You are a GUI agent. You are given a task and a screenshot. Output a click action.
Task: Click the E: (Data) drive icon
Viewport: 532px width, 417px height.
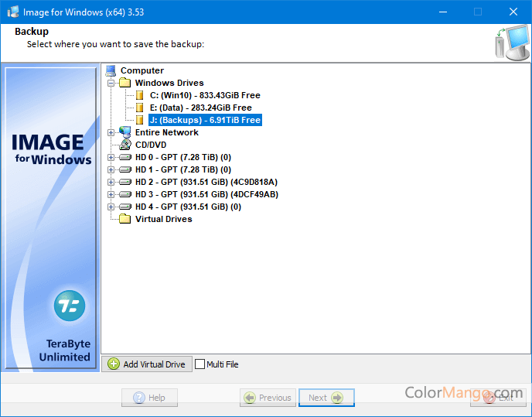click(140, 108)
